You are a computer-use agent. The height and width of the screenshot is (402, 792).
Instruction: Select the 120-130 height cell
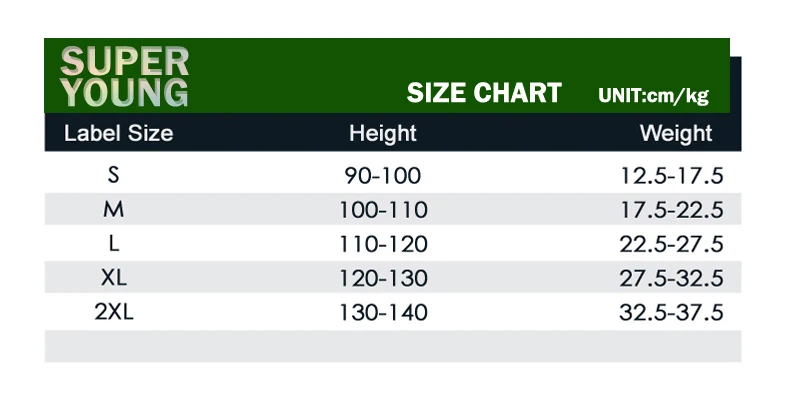[383, 278]
